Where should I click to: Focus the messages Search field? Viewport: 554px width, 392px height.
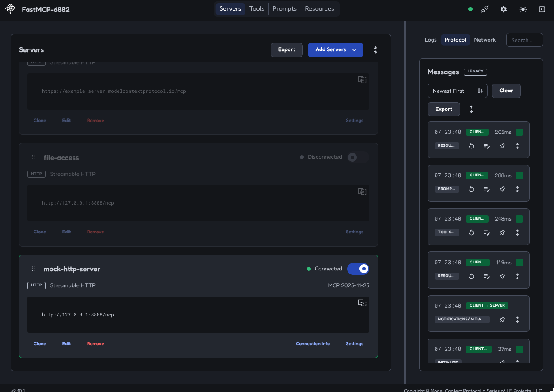pyautogui.click(x=524, y=40)
